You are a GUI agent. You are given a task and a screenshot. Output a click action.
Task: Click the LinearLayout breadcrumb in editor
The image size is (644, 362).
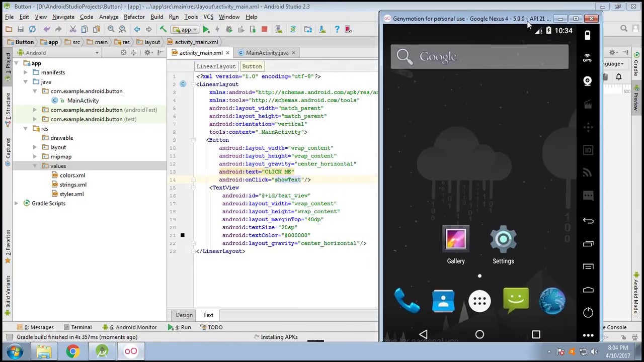pyautogui.click(x=216, y=66)
